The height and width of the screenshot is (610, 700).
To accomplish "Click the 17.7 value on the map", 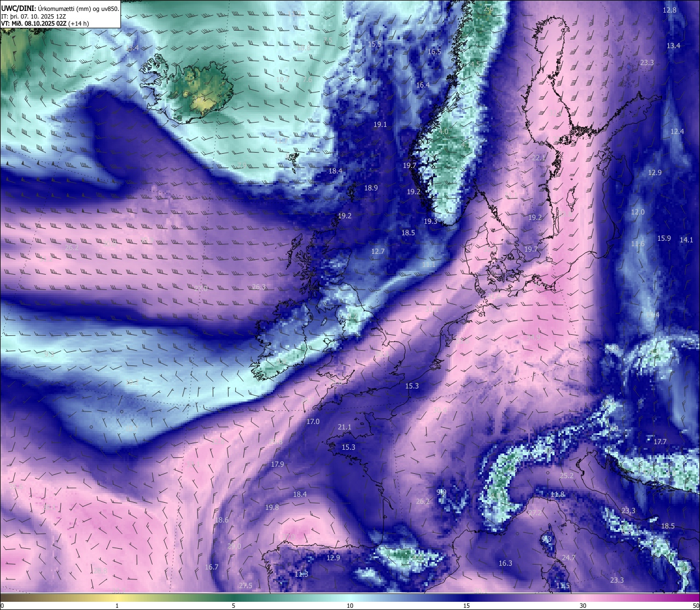I will (660, 441).
